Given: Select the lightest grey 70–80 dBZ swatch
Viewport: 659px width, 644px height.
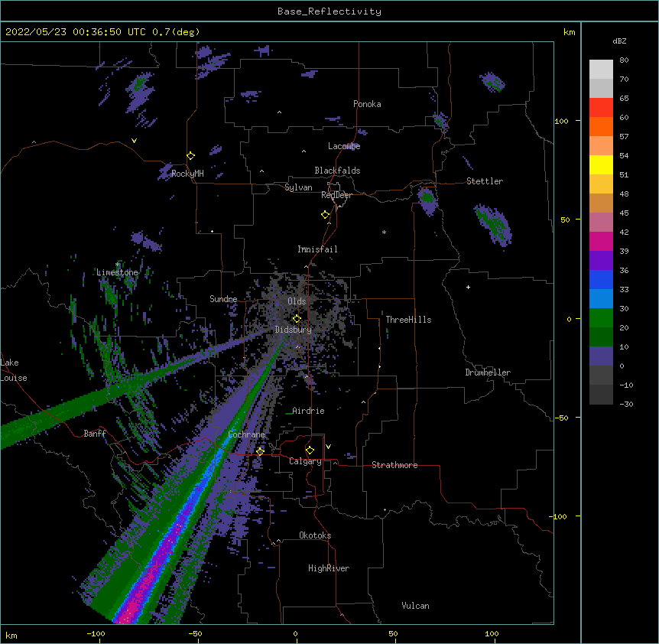Looking at the screenshot, I should [601, 70].
